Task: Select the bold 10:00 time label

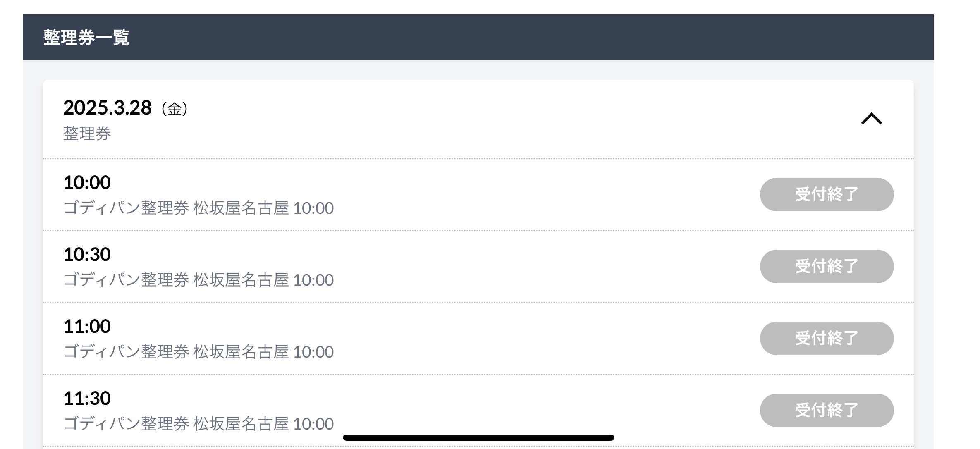Action: tap(87, 182)
